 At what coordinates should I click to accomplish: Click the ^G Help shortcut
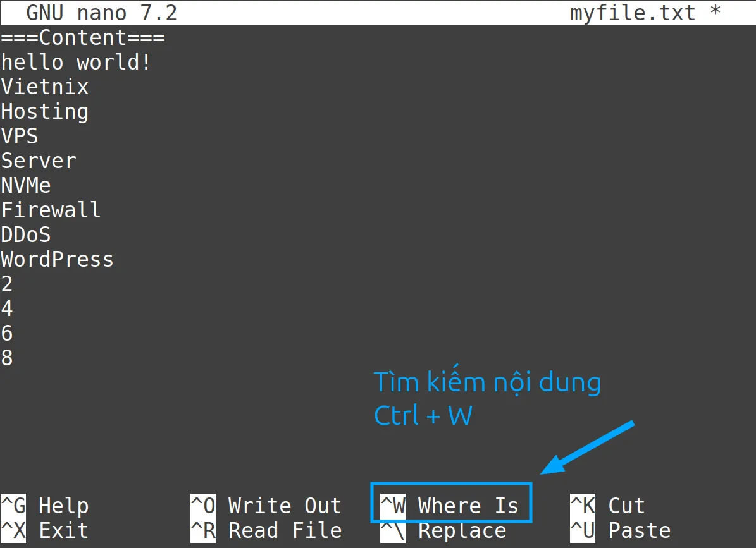tap(44, 506)
